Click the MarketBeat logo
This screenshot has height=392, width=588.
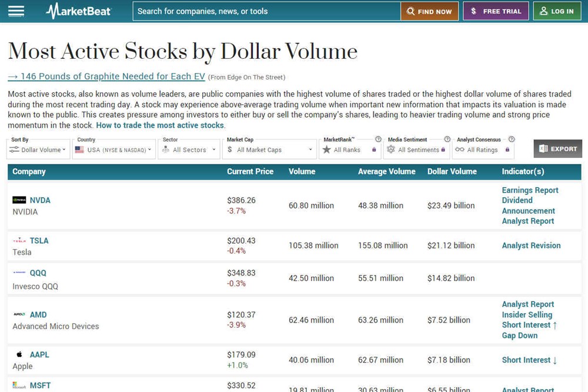coord(78,11)
